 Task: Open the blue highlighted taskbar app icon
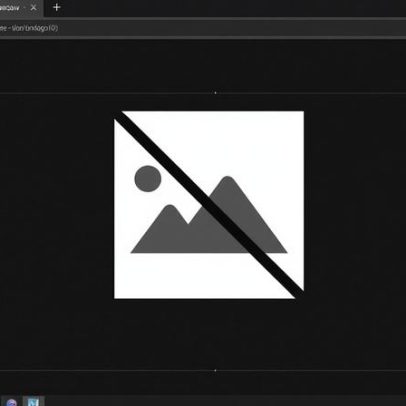[33, 401]
